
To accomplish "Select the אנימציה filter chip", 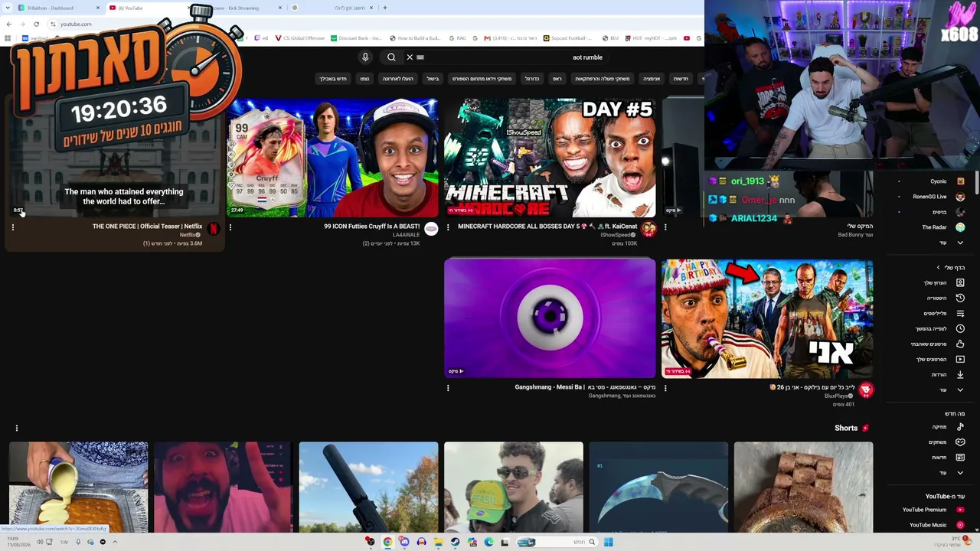I will click(652, 79).
